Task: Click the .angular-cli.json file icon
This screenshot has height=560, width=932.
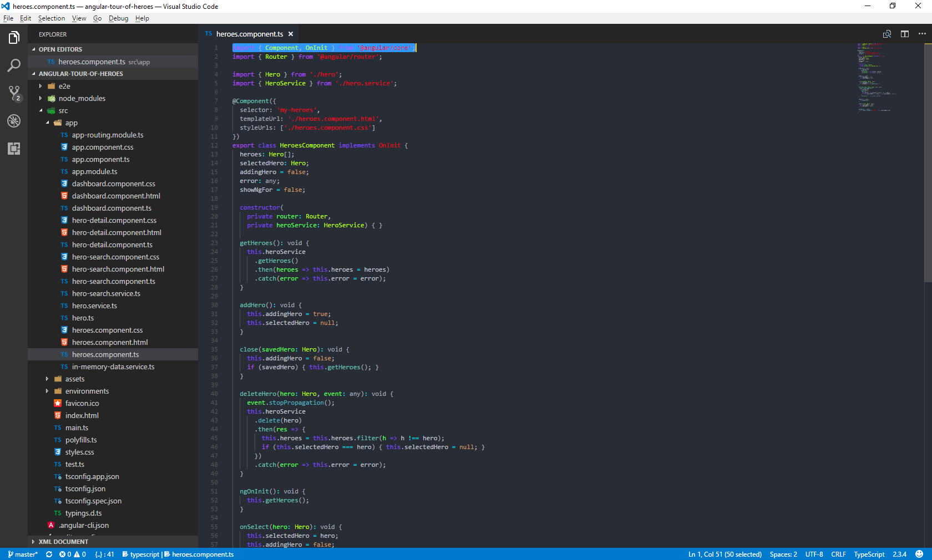Action: point(51,526)
